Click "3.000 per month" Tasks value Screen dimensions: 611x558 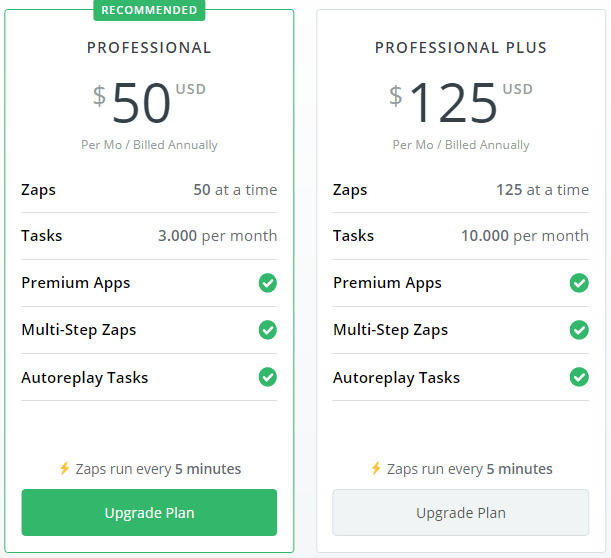(217, 236)
